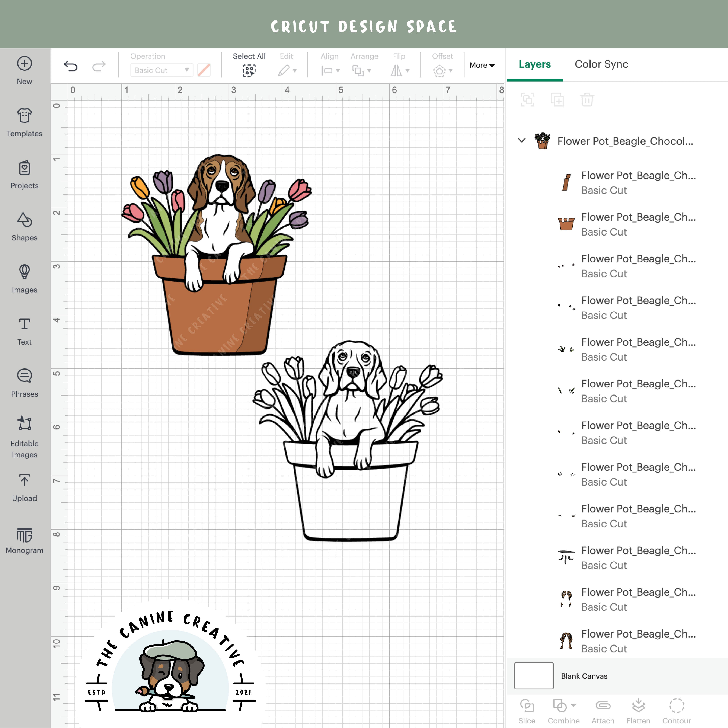Image resolution: width=728 pixels, height=728 pixels.
Task: Open the Images browser
Action: click(24, 279)
